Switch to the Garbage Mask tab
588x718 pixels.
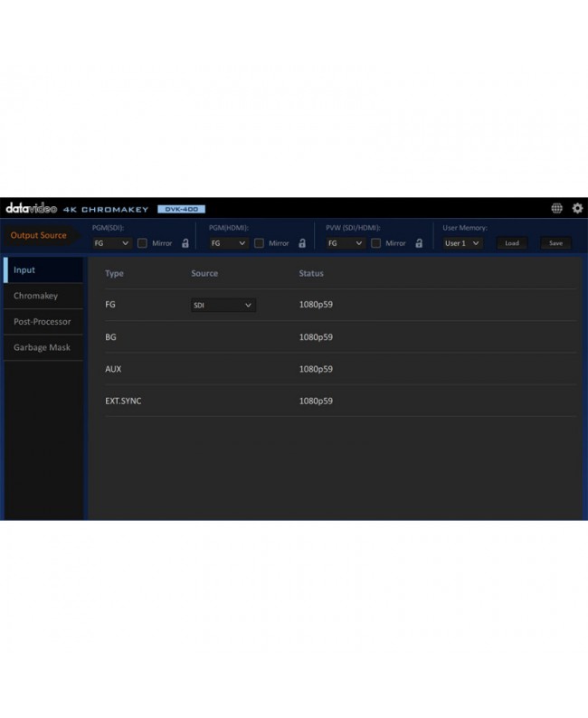43,347
